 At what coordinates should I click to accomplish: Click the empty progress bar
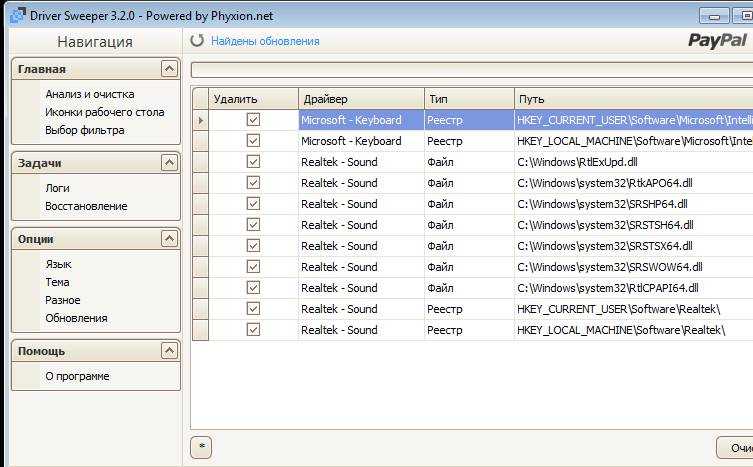click(472, 70)
